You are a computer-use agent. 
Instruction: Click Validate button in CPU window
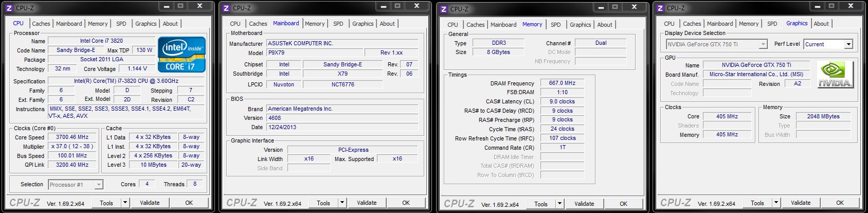point(150,203)
